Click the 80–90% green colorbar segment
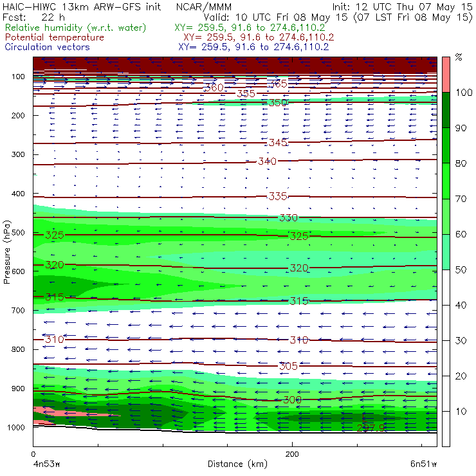476x476 pixels. [x=446, y=145]
